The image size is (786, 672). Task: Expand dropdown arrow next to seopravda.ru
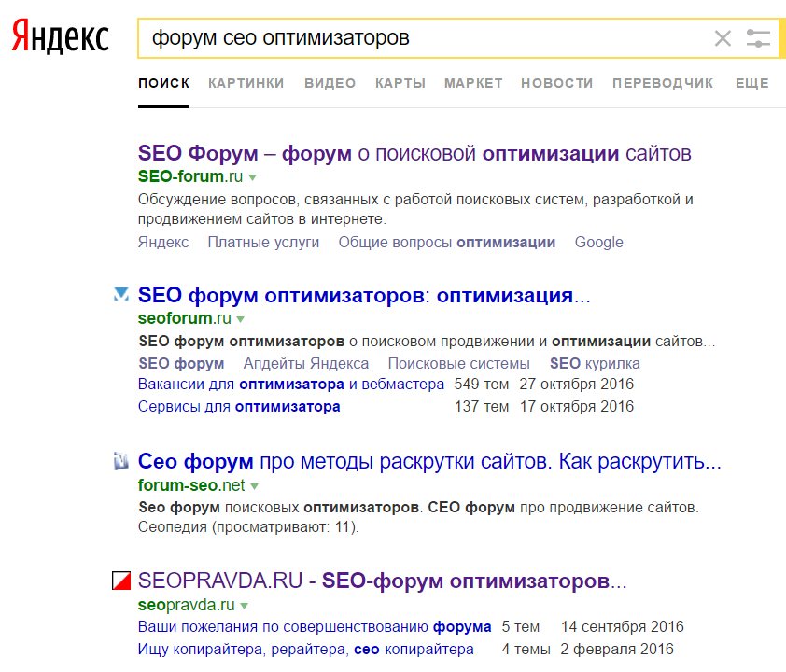coord(244,606)
